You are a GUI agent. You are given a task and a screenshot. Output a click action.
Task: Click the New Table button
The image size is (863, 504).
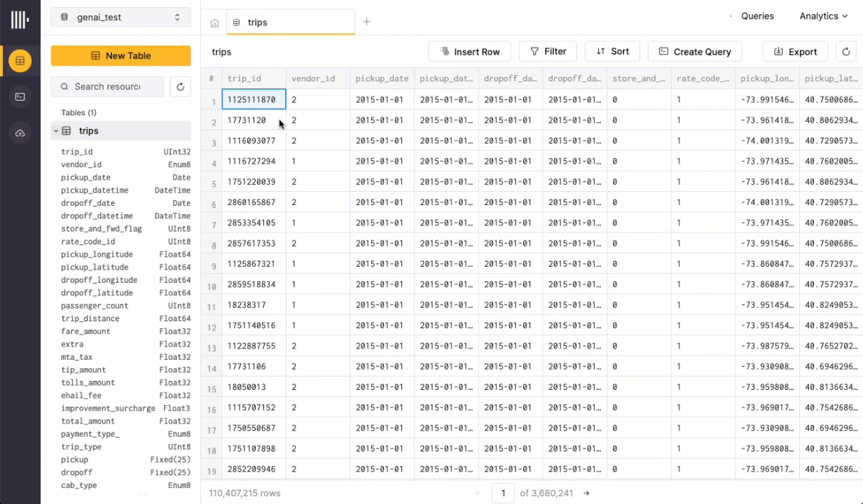(x=120, y=56)
